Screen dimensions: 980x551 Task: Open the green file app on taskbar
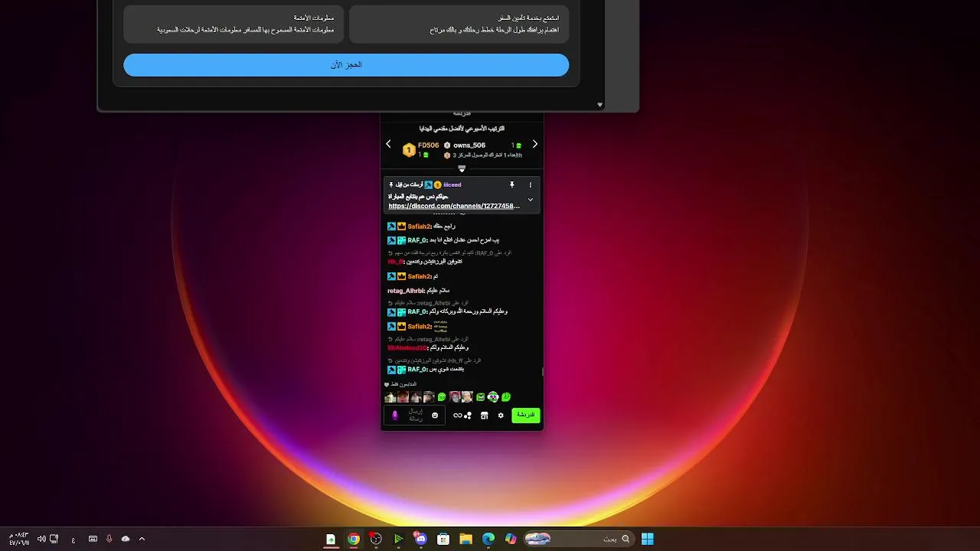point(331,539)
